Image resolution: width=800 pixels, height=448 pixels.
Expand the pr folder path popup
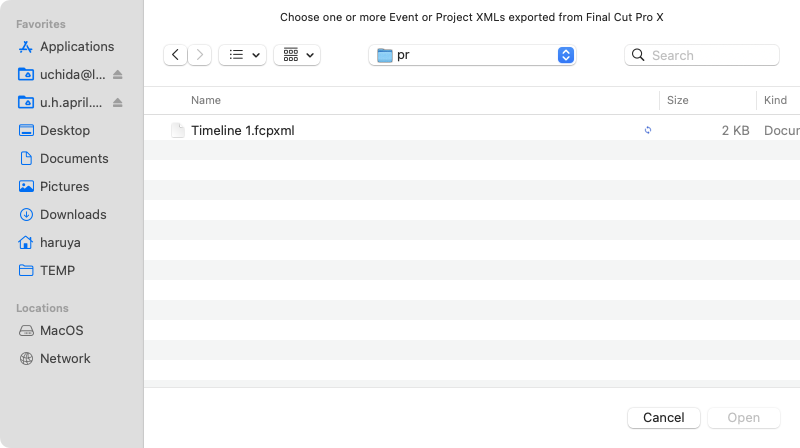472,55
